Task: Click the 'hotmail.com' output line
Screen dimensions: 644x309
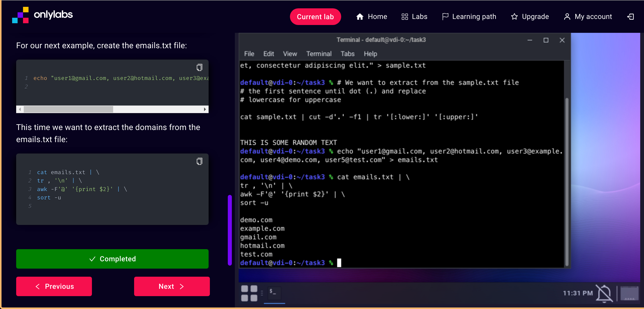Action: pyautogui.click(x=262, y=246)
